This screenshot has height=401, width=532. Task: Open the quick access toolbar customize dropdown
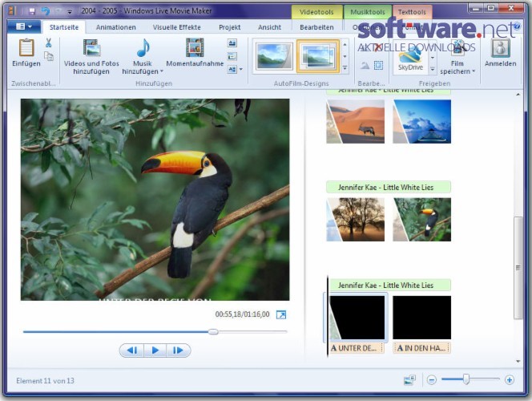[70, 12]
